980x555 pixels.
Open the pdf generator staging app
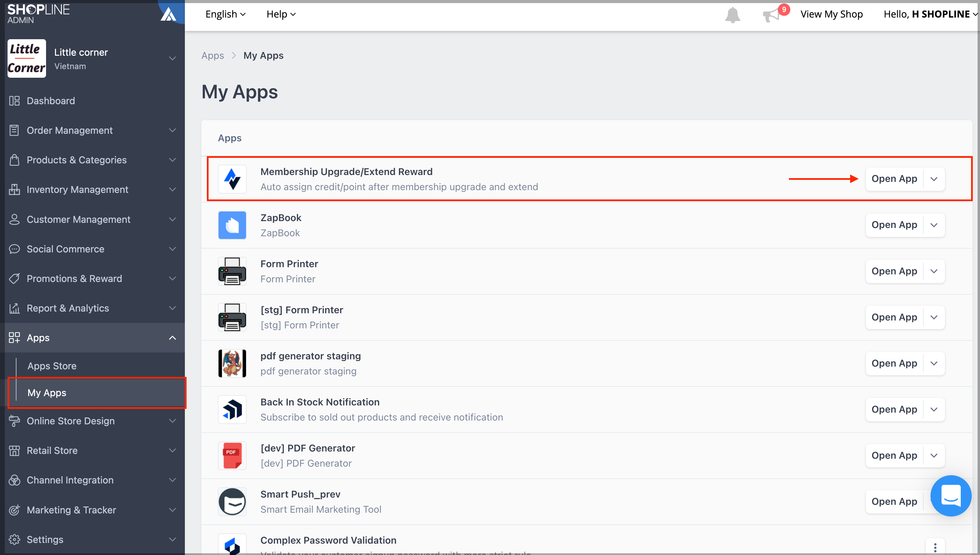pos(894,363)
